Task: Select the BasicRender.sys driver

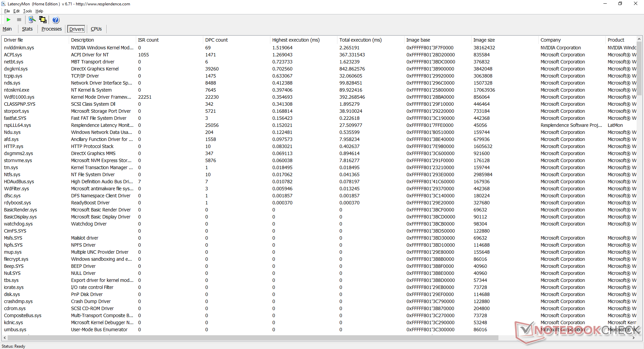Action: tap(319, 210)
